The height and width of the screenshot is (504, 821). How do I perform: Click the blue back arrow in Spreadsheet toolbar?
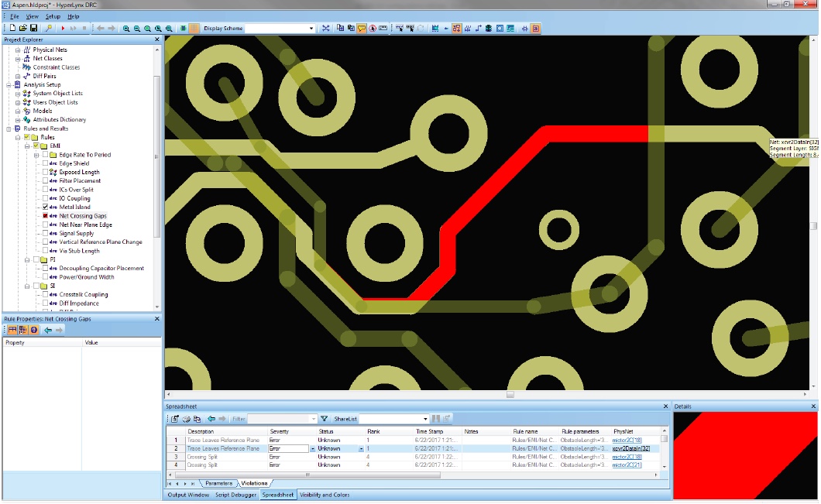coord(211,419)
